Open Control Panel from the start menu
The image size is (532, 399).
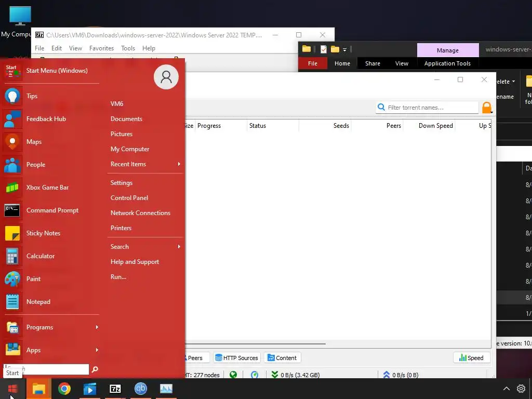pos(129,198)
